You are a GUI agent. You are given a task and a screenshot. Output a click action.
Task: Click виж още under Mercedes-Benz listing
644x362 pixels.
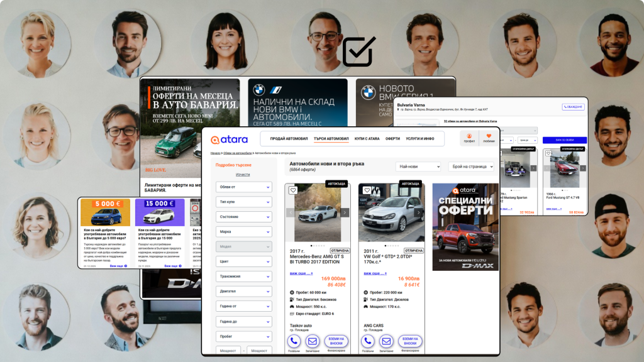pyautogui.click(x=301, y=273)
